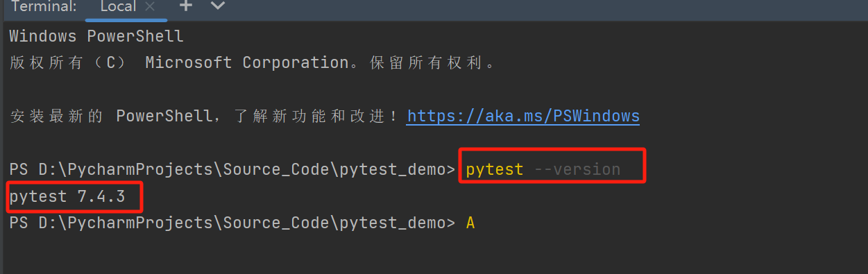868x274 pixels.
Task: Open the aka.ms/PSWindows link
Action: [x=523, y=115]
